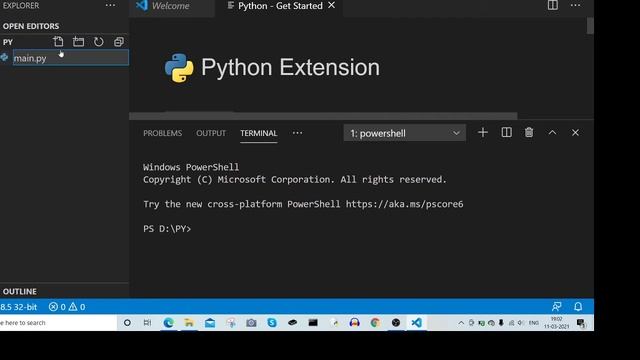Click the headphones app icon on the taskbar
Screen dimensions: 640x360
[354, 323]
